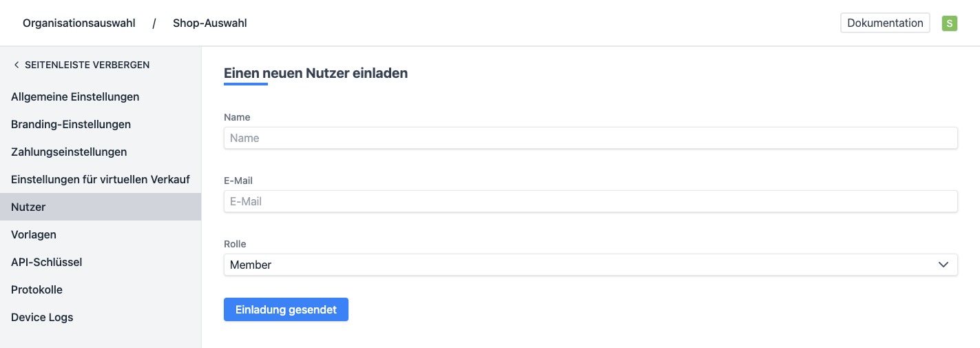
Task: Go to API-Schlüssel settings
Action: 46,262
